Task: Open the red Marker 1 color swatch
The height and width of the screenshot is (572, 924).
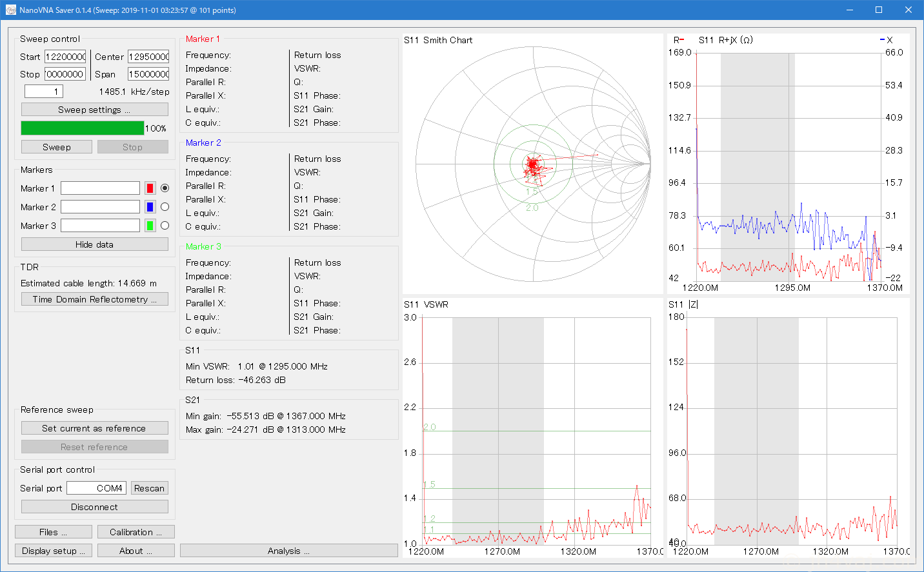Action: pos(150,188)
